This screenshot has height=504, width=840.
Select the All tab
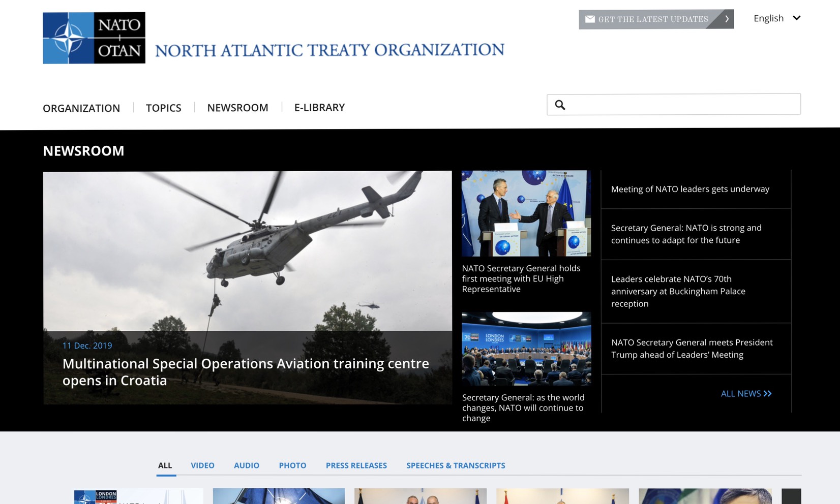click(165, 465)
